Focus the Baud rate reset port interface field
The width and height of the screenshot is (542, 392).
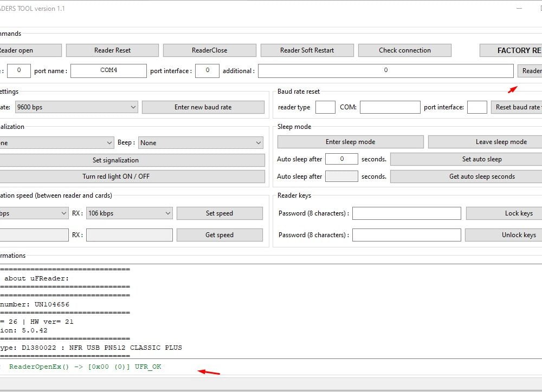pyautogui.click(x=477, y=107)
